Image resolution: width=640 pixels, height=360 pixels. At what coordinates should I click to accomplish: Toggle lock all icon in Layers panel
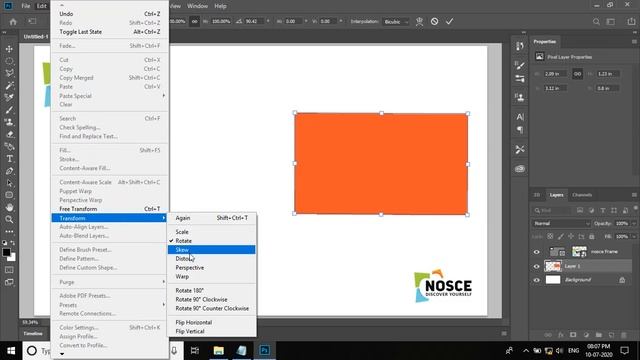(x=592, y=236)
